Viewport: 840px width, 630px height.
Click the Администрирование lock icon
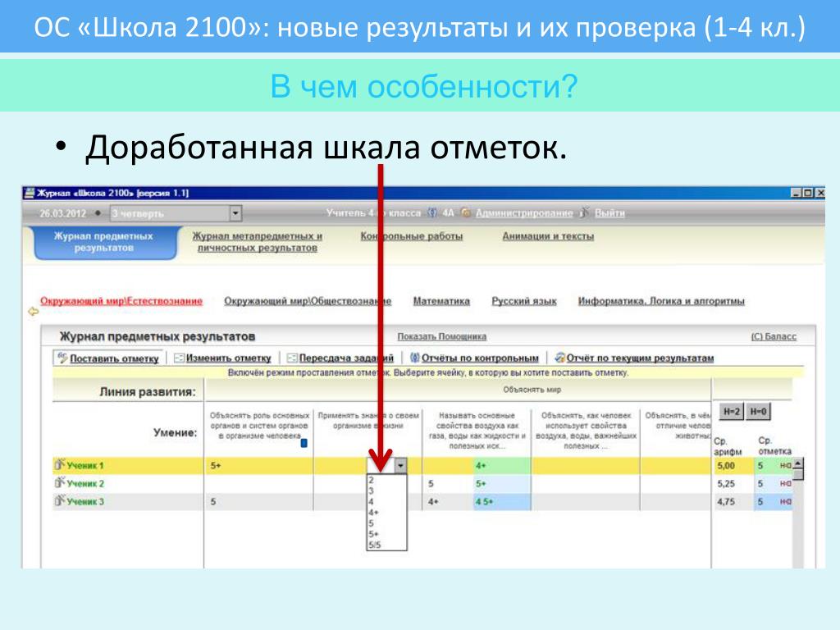466,212
